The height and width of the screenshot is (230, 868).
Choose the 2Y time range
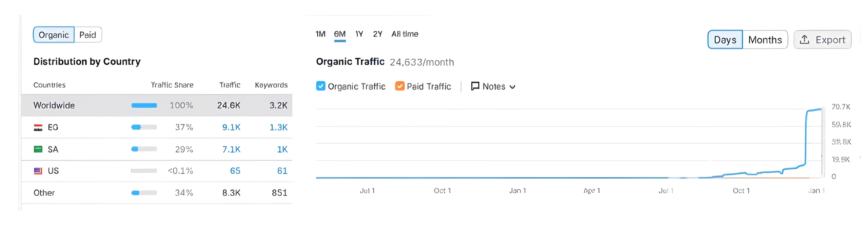pyautogui.click(x=377, y=34)
